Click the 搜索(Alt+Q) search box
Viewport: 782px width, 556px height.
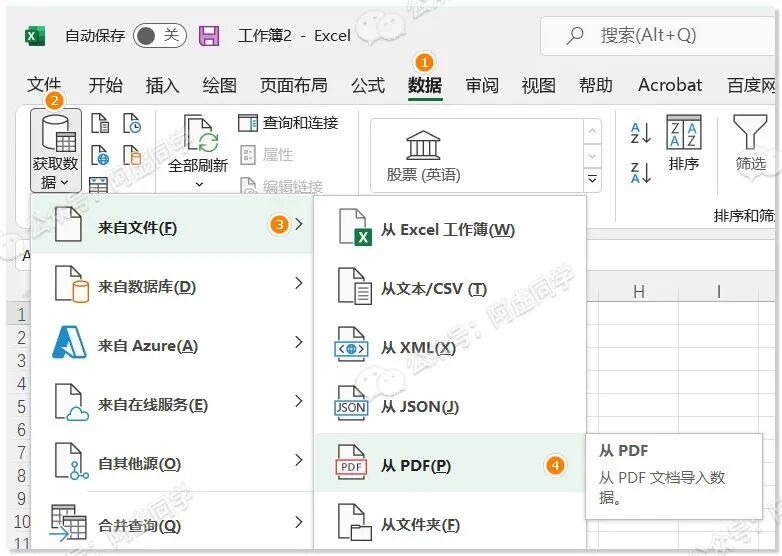(x=658, y=36)
